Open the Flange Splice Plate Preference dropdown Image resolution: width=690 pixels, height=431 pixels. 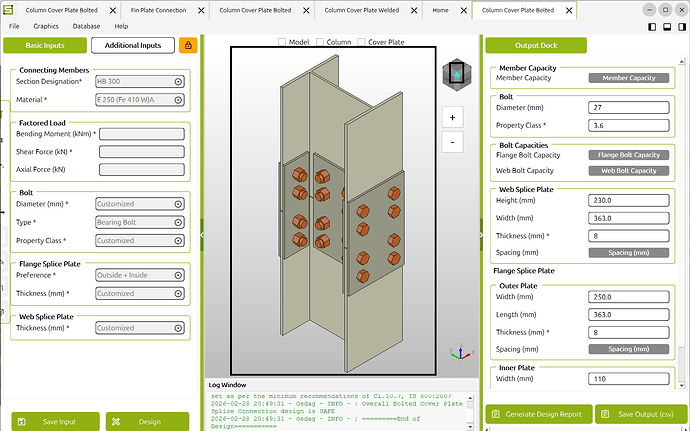coord(140,275)
